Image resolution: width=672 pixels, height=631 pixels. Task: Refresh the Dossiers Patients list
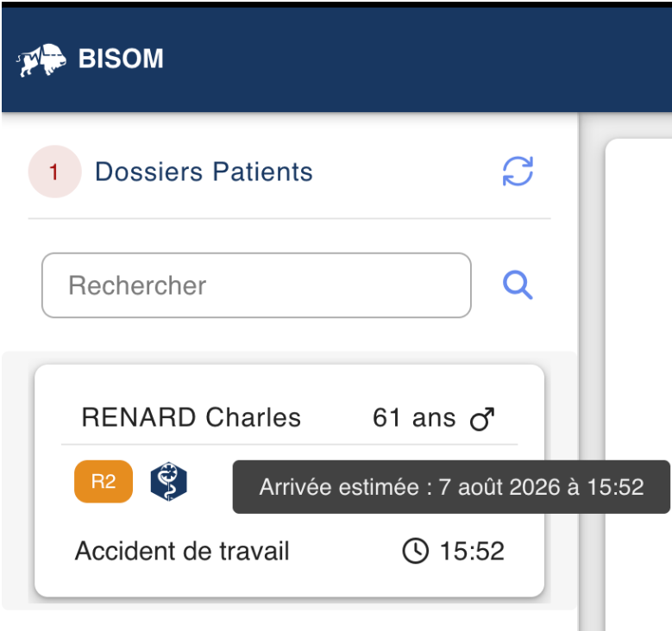[518, 172]
